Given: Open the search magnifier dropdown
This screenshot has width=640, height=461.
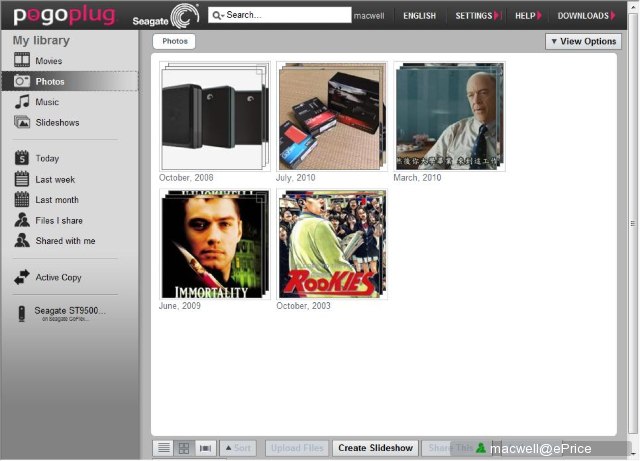Looking at the screenshot, I should click(x=218, y=16).
